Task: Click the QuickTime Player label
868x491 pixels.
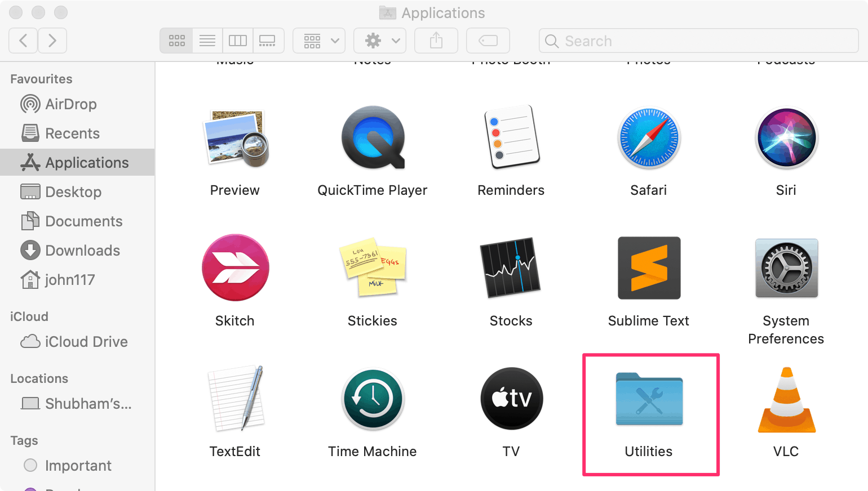Action: tap(373, 190)
